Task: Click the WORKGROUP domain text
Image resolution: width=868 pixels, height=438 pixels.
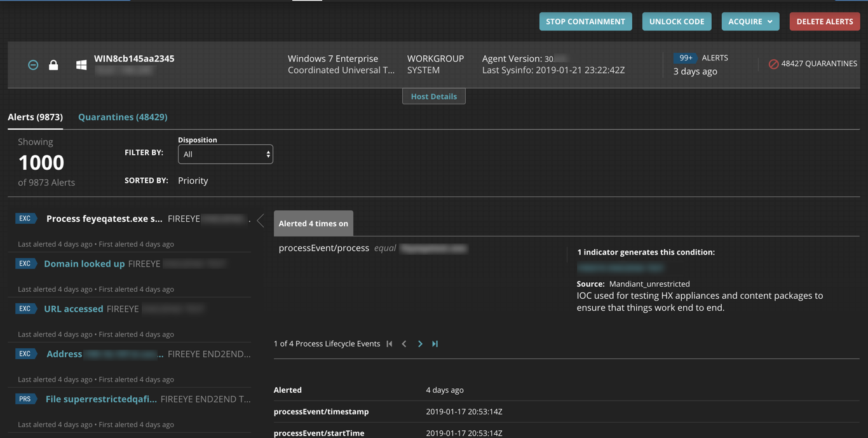Action: click(435, 58)
